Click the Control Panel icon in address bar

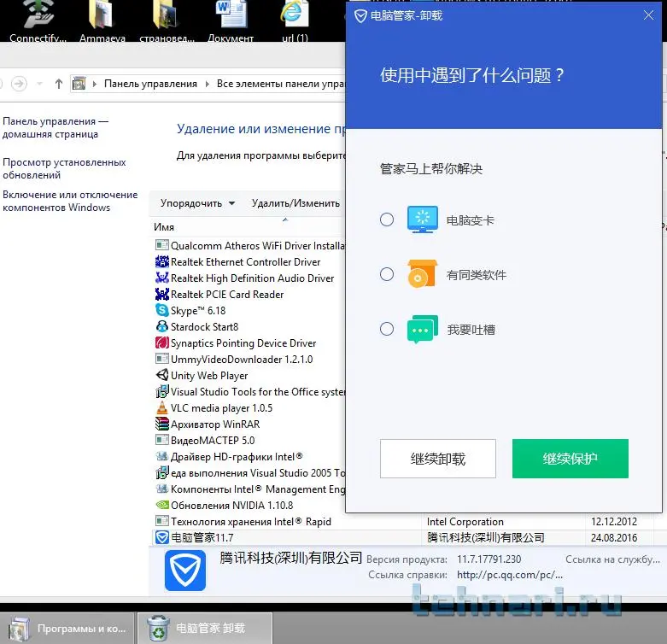[x=79, y=84]
